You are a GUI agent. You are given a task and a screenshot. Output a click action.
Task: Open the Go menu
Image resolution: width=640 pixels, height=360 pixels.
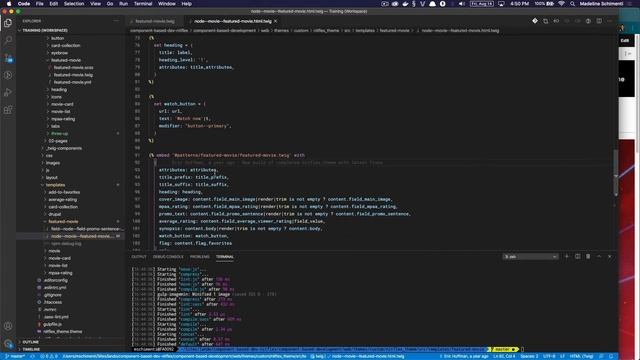(x=110, y=4)
